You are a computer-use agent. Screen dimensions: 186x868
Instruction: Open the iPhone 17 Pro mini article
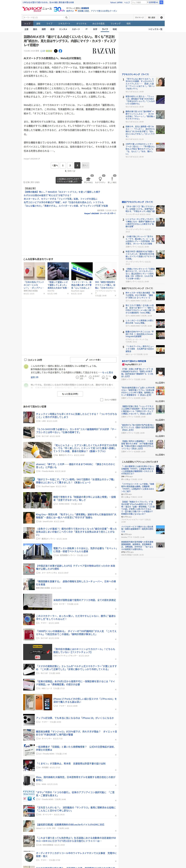pos(85,700)
